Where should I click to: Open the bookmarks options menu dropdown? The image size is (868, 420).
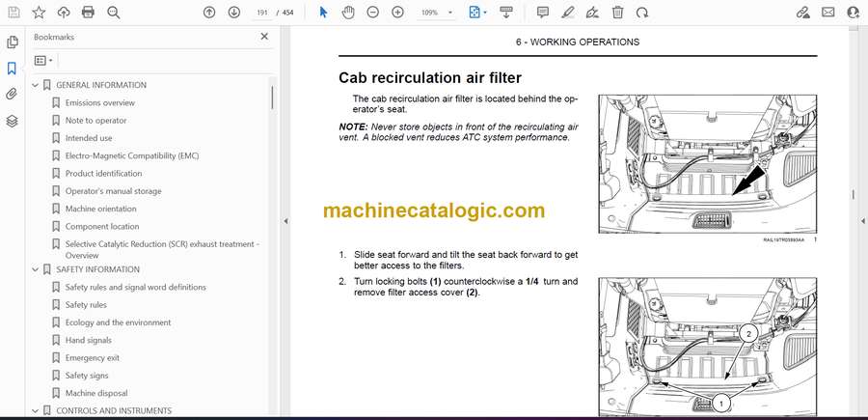pyautogui.click(x=43, y=61)
